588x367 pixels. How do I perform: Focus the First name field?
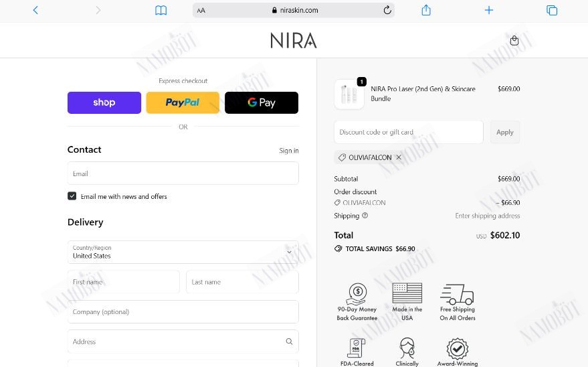point(123,282)
